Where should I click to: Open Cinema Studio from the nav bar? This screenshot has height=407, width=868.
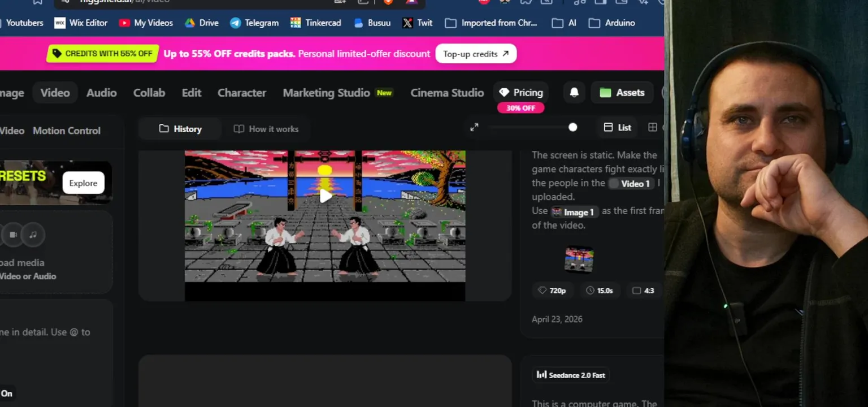coord(447,93)
